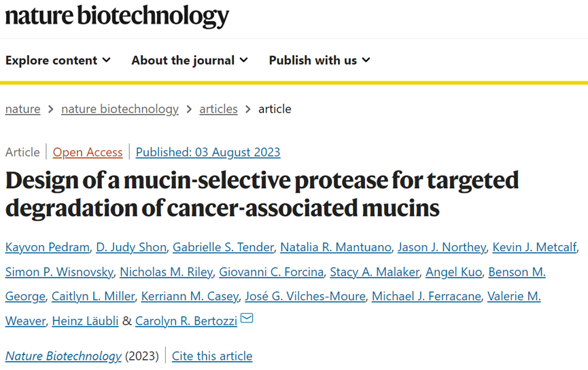Click the Open Access link
The image size is (588, 370).
click(88, 153)
